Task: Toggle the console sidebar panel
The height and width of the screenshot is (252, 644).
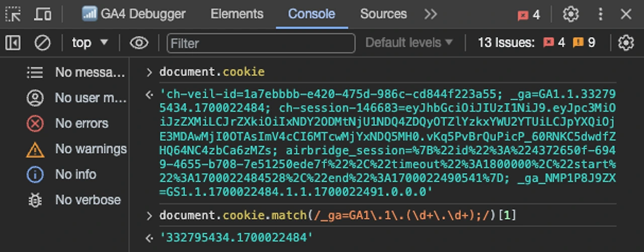Action: click(13, 43)
